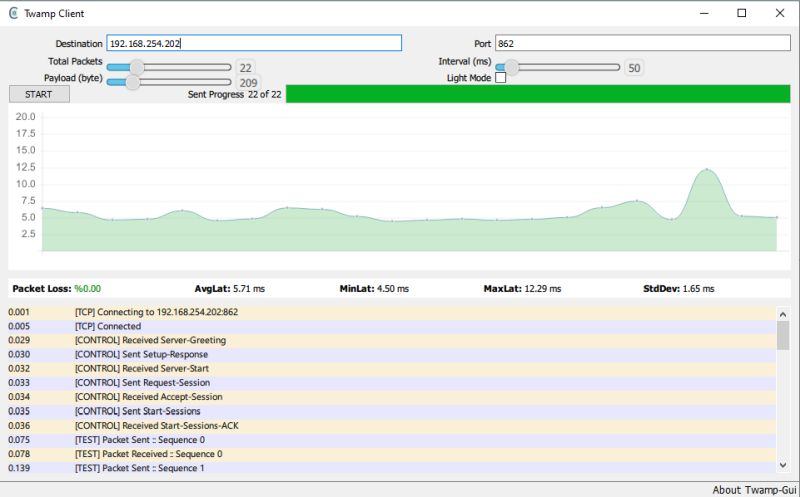Click the AvgLat 5.71 ms statistic
The image size is (800, 497).
(x=230, y=289)
